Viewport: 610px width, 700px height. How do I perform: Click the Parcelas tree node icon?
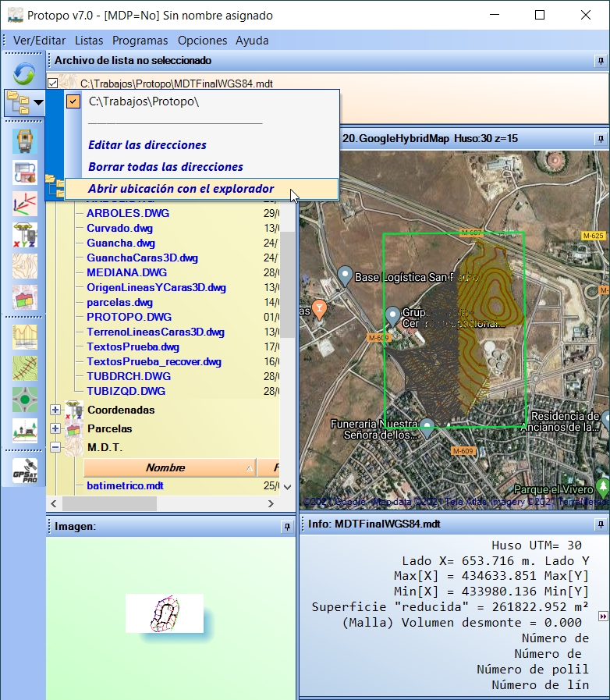73,428
